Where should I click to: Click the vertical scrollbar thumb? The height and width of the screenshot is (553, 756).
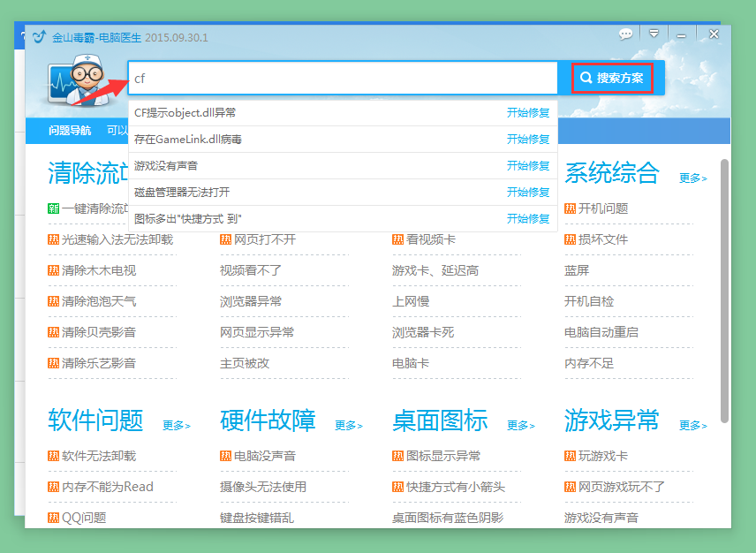tap(724, 291)
